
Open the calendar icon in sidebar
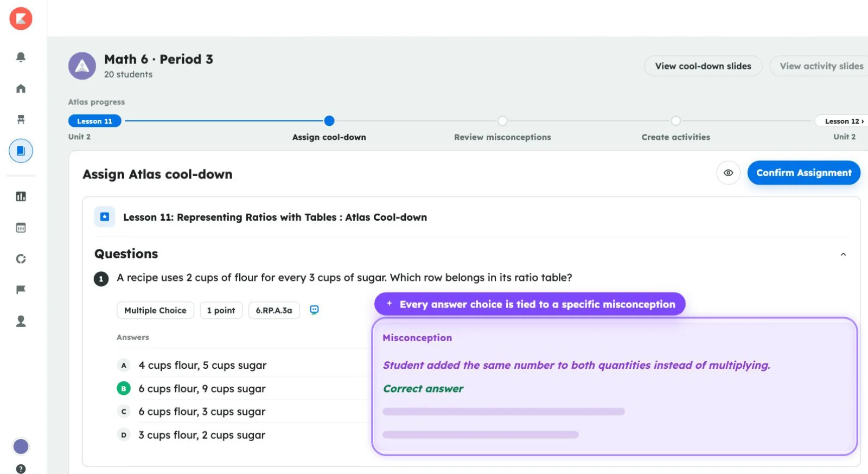21,228
